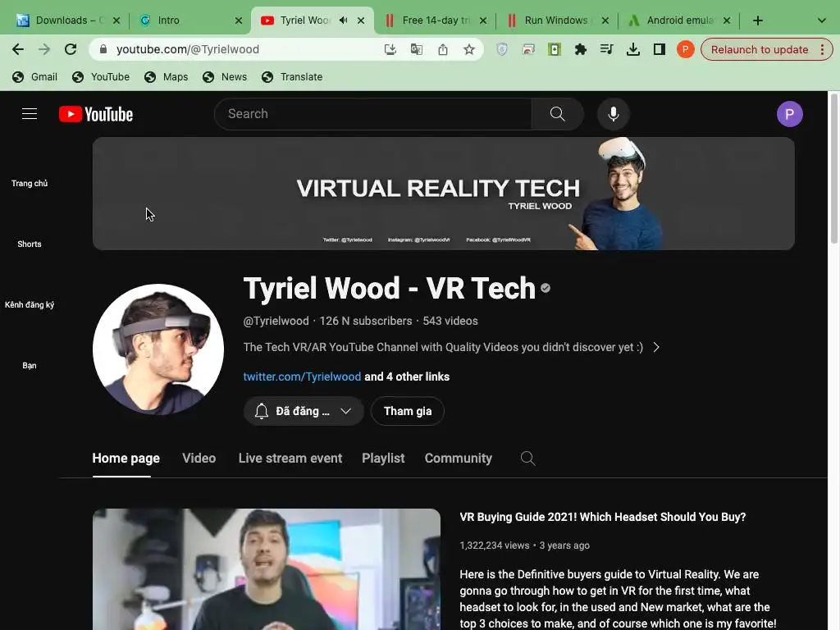This screenshot has height=630, width=840.
Task: Open the Extensions puzzle icon
Action: coord(580,49)
